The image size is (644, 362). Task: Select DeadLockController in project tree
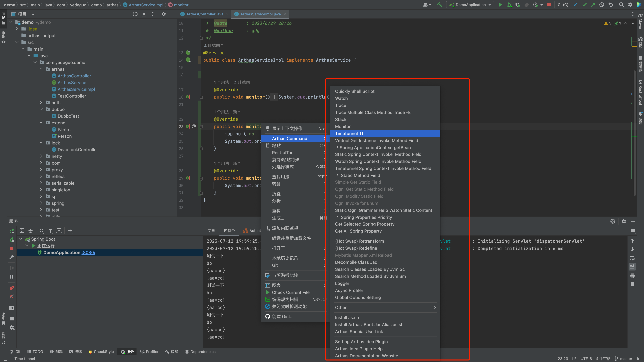77,150
